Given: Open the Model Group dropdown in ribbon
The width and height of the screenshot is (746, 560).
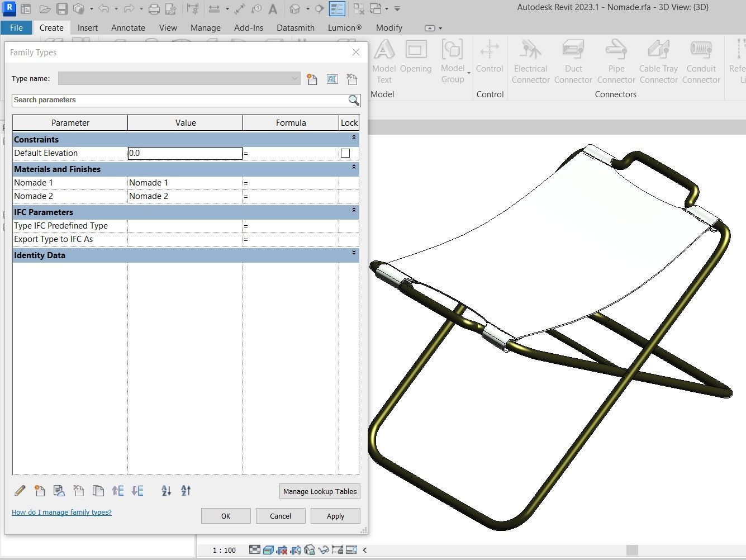Looking at the screenshot, I should coord(469,73).
